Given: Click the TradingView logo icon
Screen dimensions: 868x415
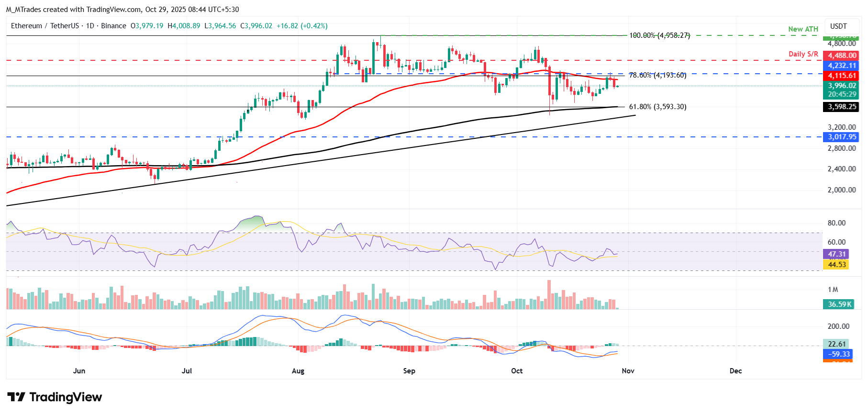Looking at the screenshot, I should (x=16, y=397).
